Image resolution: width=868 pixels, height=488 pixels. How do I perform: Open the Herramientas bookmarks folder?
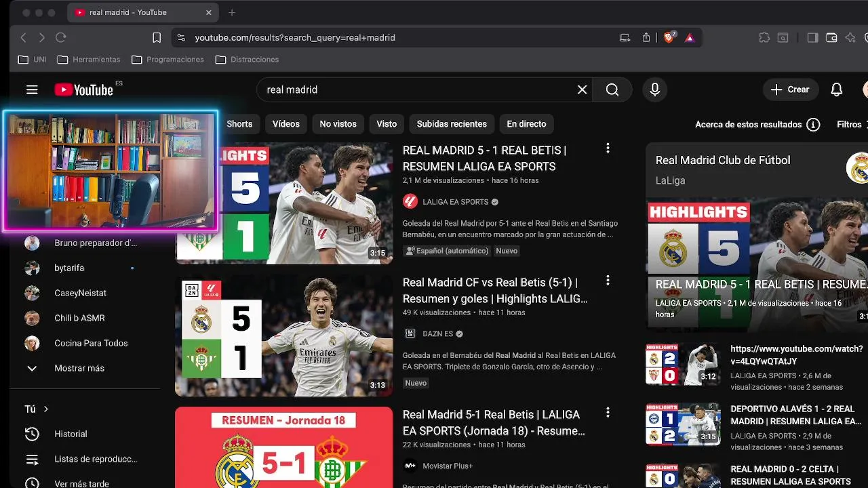point(89,60)
